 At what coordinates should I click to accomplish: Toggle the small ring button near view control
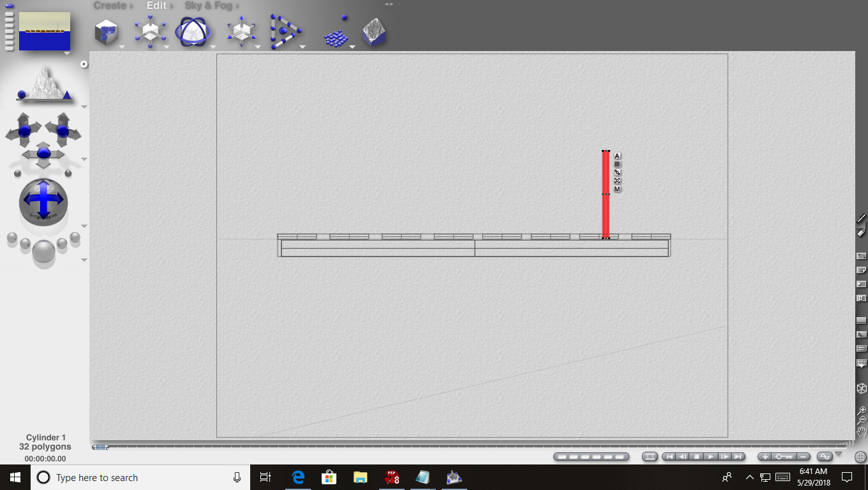[x=84, y=64]
